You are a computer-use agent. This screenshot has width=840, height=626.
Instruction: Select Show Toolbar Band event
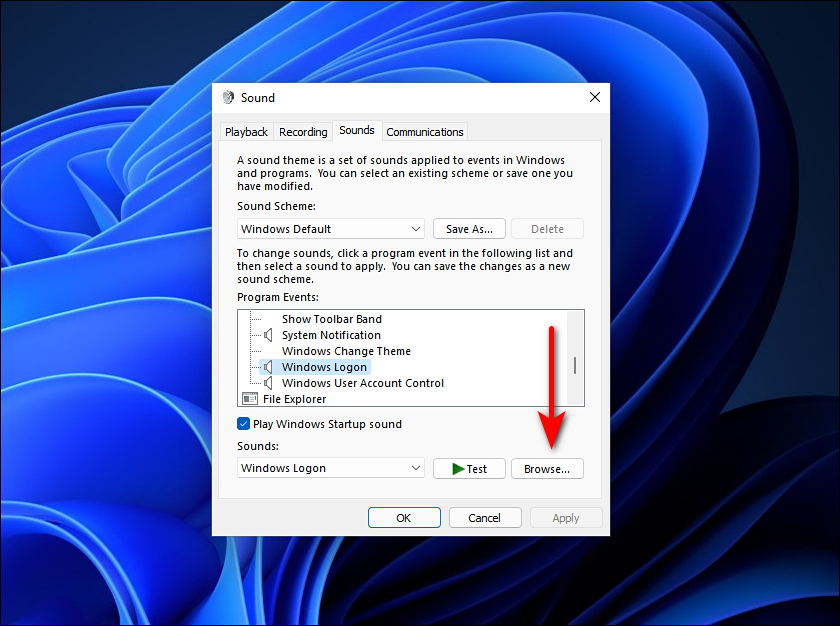[x=332, y=319]
